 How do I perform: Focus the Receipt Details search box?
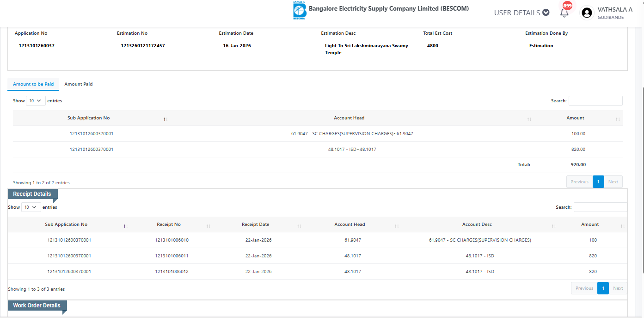click(x=600, y=207)
